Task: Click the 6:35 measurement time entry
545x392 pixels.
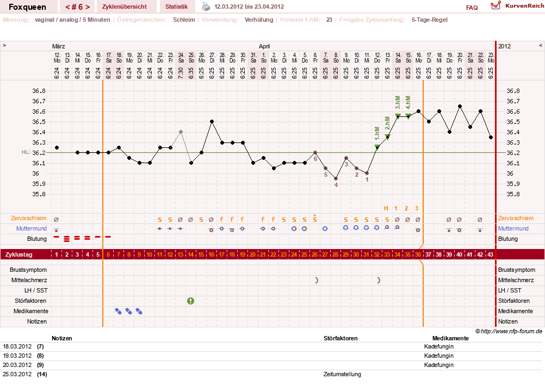Action: 191,72
